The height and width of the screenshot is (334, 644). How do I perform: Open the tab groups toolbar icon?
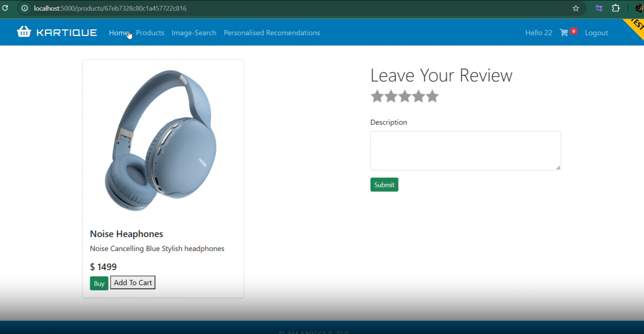coord(599,8)
